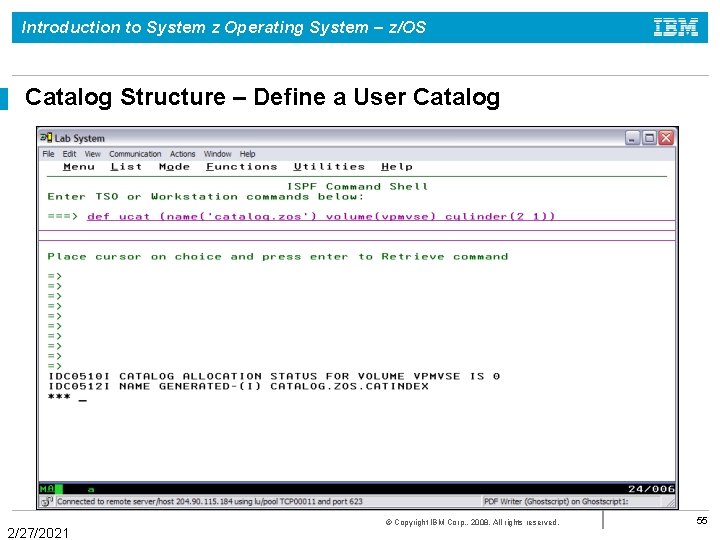The height and width of the screenshot is (540, 720).
Task: Click the IDC0510I catalog allocation status message
Action: pyautogui.click(x=274, y=377)
